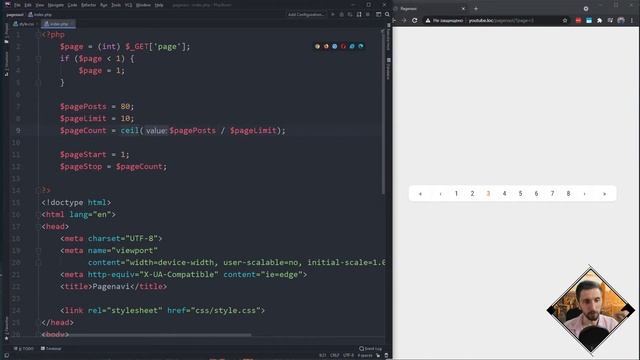The image size is (640, 360).
Task: Open the View menu
Action: click(x=40, y=5)
